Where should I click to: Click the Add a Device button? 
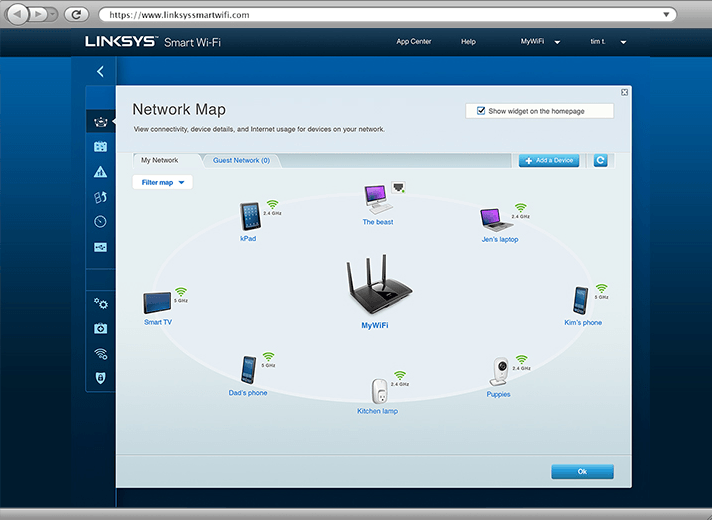(549, 161)
